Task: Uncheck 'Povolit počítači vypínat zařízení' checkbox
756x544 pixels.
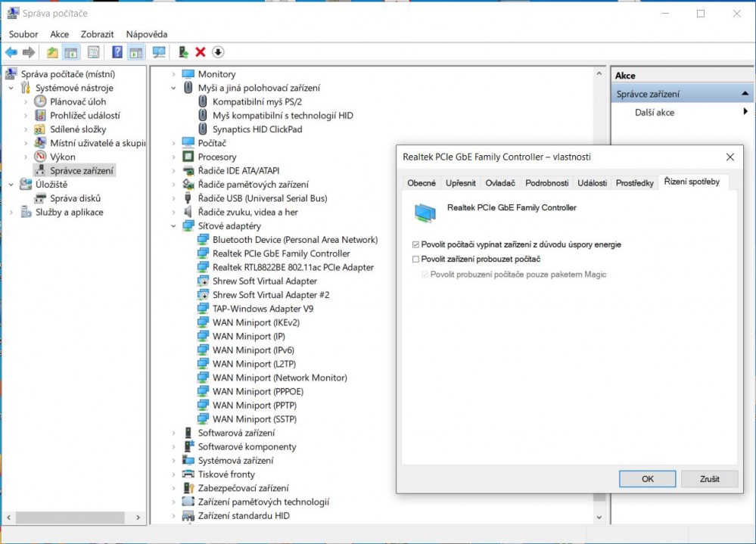Action: (x=415, y=244)
